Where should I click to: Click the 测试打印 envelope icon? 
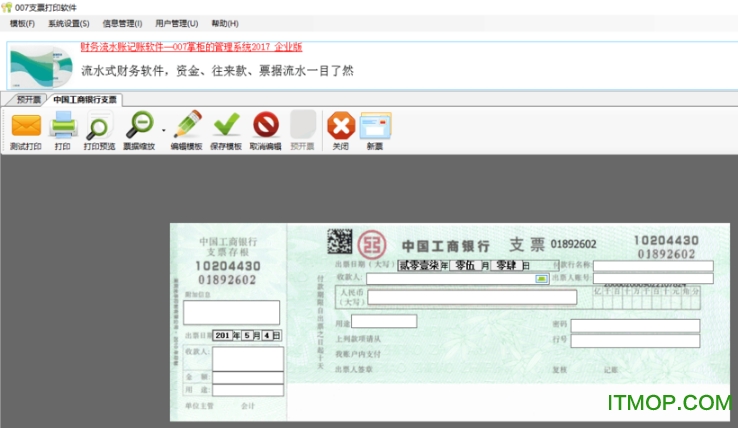click(26, 125)
